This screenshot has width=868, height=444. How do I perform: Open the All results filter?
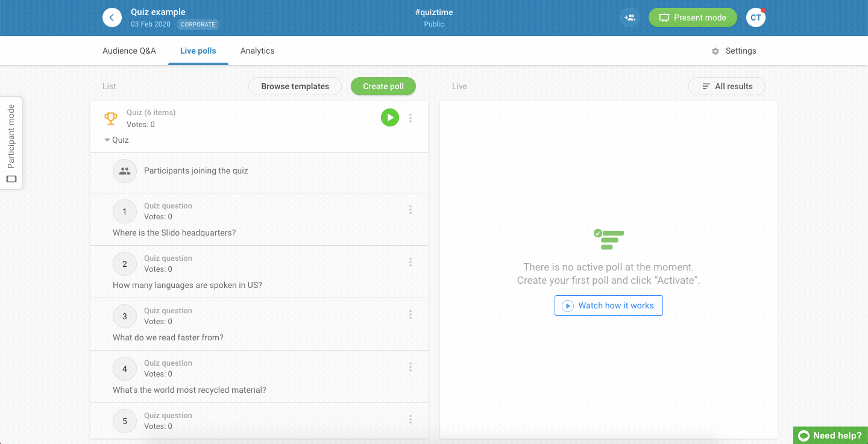click(727, 86)
